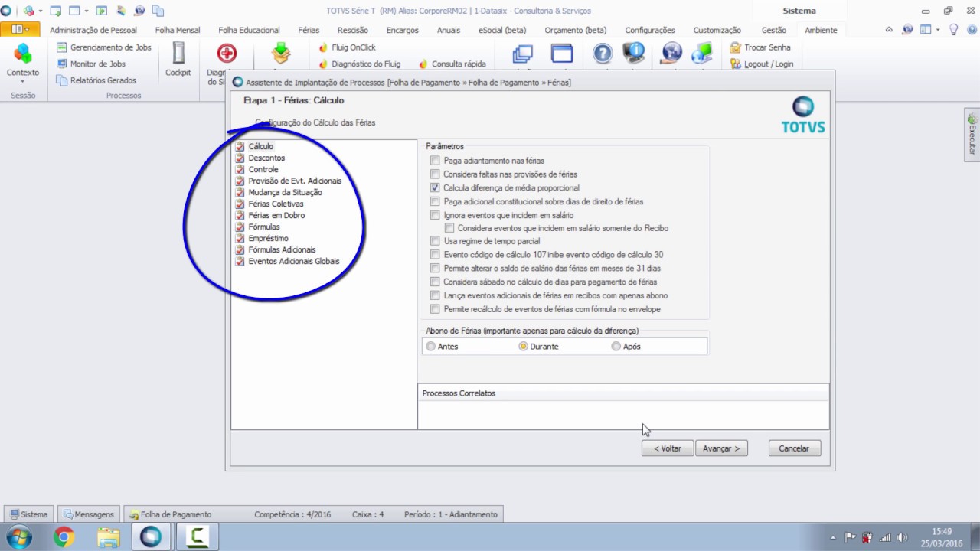Click the TOTVS app taskbar icon
Viewport: 980px width, 551px height.
(x=151, y=537)
